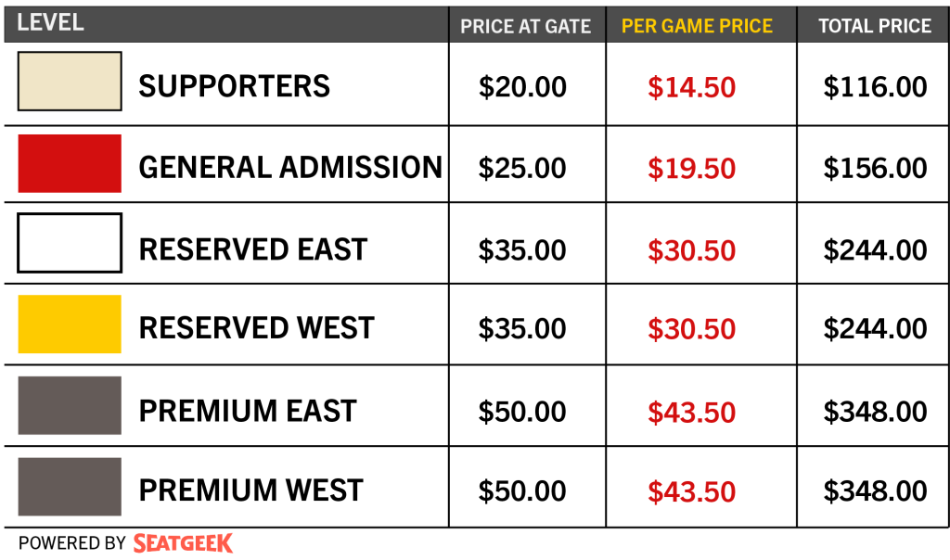Click the Premium East gray color swatch

(x=70, y=405)
